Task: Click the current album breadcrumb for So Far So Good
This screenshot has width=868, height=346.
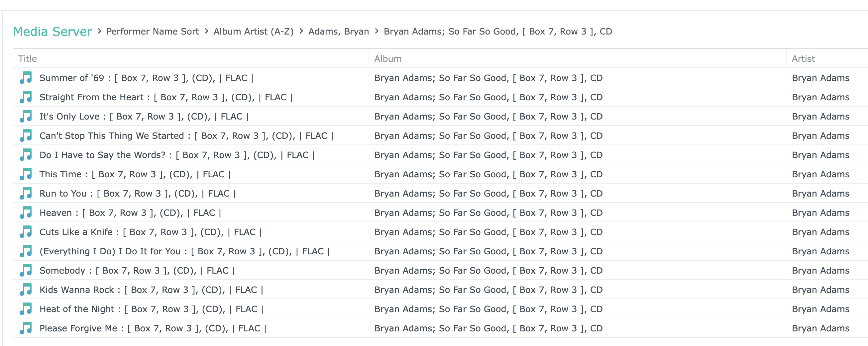Action: [x=497, y=32]
